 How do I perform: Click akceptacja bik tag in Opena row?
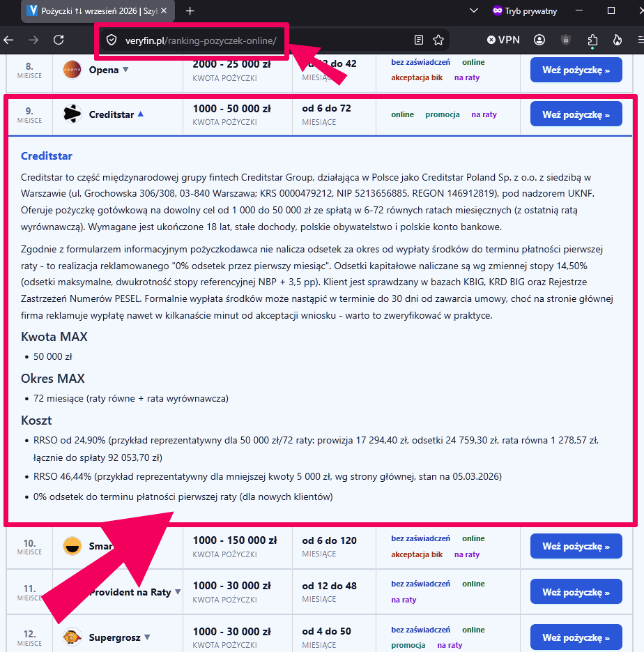pos(417,77)
